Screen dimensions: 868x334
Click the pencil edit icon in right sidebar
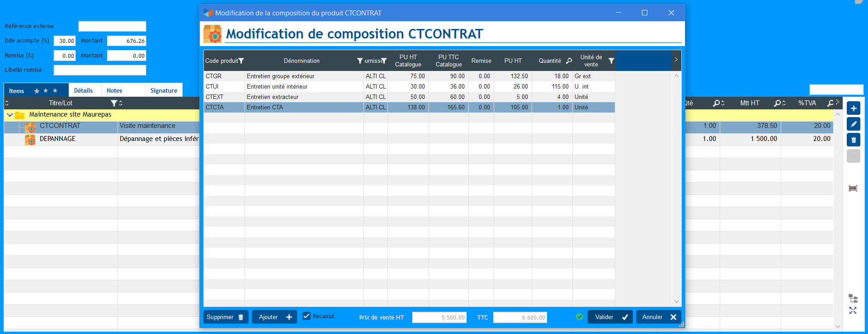click(x=853, y=124)
